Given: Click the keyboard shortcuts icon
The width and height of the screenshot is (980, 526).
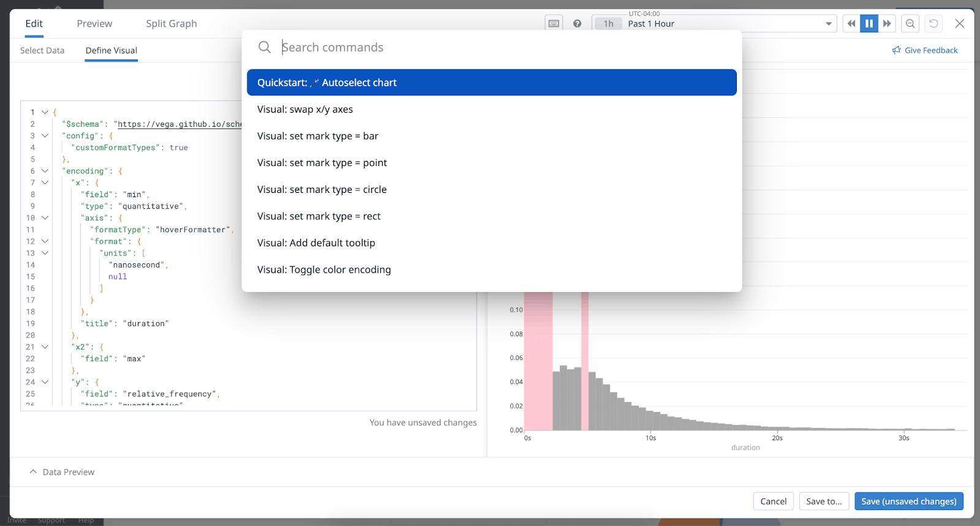Looking at the screenshot, I should (x=554, y=24).
